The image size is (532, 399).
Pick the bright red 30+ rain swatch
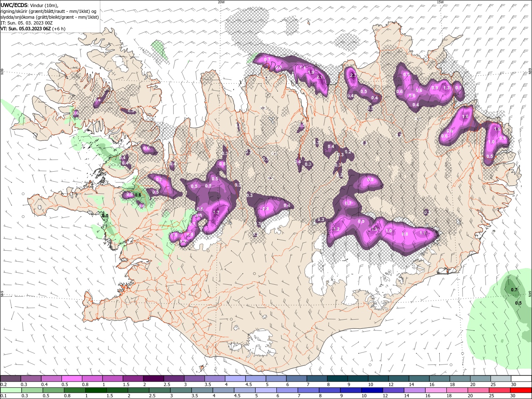pos(521,390)
